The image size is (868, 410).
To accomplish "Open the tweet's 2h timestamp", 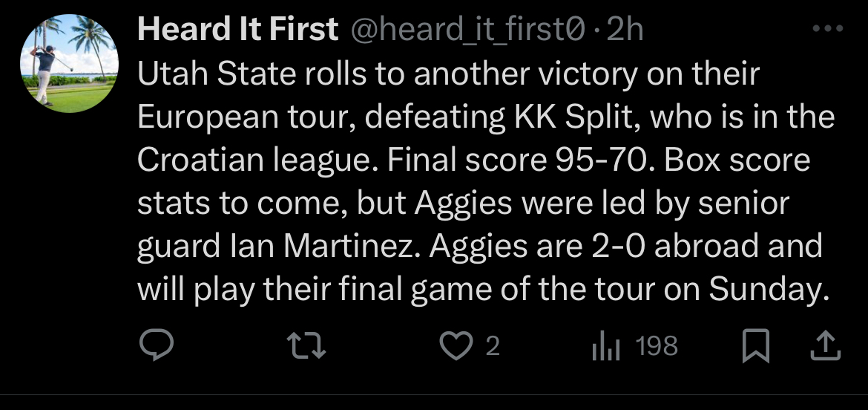I will [625, 30].
